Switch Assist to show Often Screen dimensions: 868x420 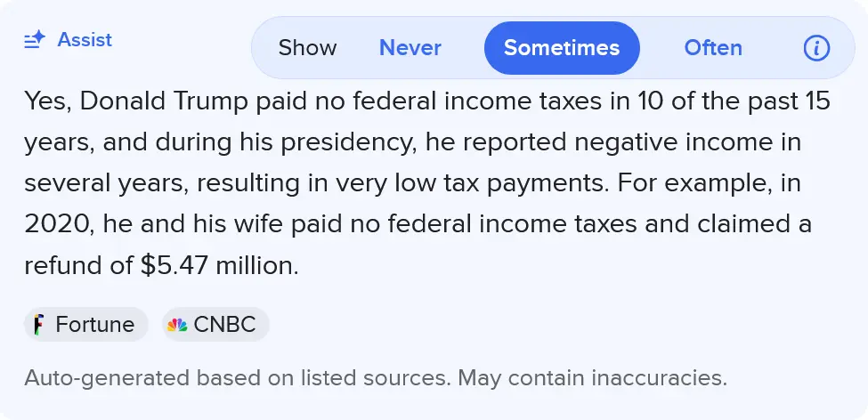[712, 47]
